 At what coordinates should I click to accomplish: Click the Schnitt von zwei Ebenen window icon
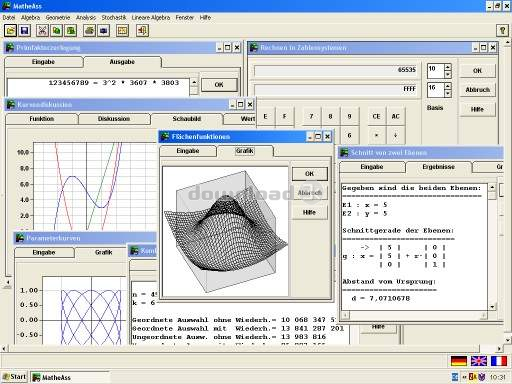point(344,152)
